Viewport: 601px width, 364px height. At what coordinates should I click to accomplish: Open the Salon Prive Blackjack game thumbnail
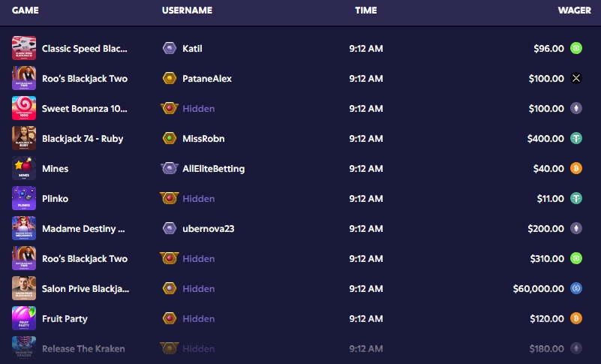(x=24, y=288)
